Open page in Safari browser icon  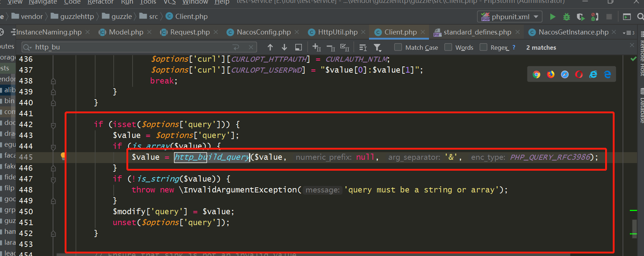(x=565, y=74)
